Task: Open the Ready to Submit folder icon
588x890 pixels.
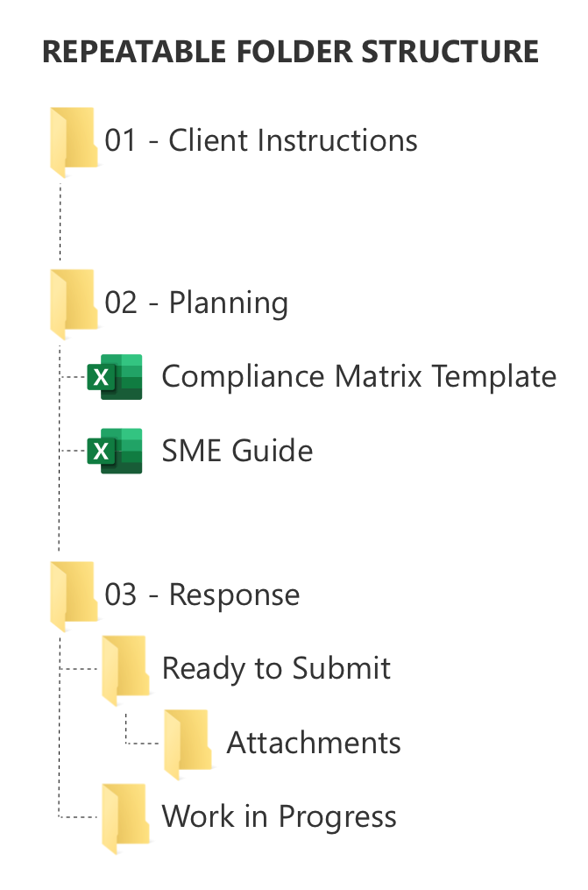Action: (x=126, y=670)
